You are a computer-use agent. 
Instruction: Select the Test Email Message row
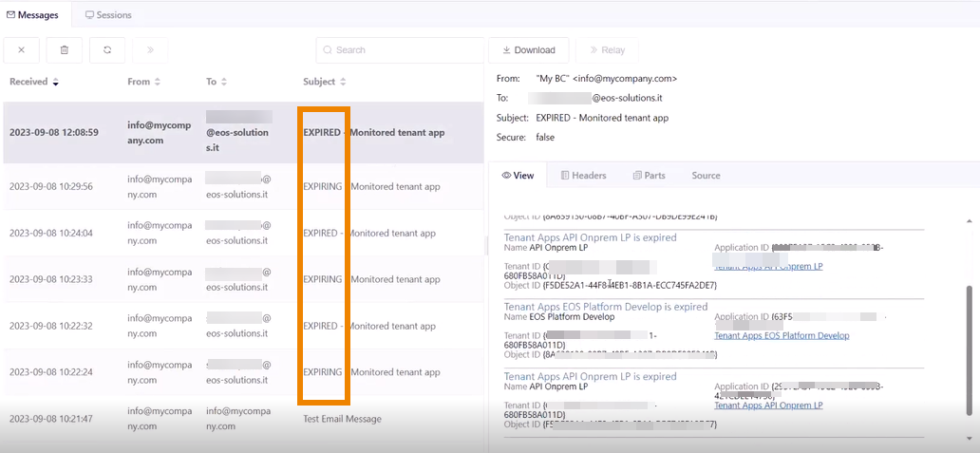tap(342, 419)
